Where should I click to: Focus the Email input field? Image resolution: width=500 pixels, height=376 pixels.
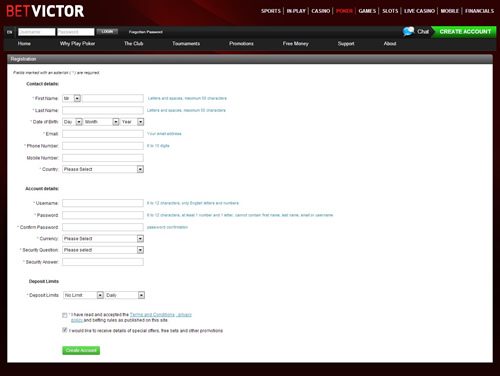pyautogui.click(x=103, y=134)
